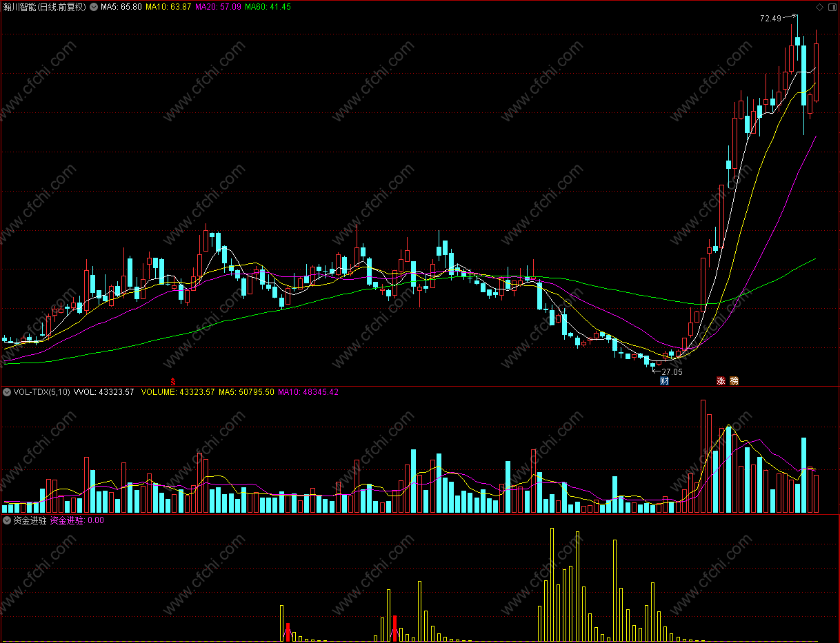
Task: Click the 榜 ranking marker icon
Action: click(x=734, y=380)
